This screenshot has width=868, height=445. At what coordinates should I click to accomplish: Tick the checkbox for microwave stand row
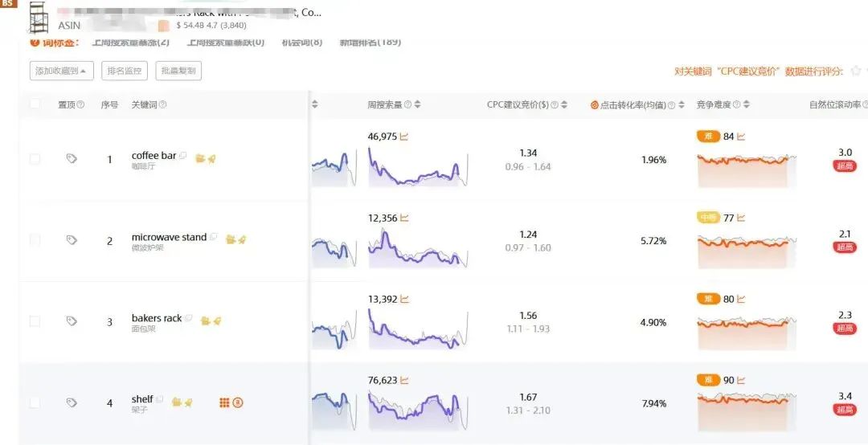(x=35, y=240)
